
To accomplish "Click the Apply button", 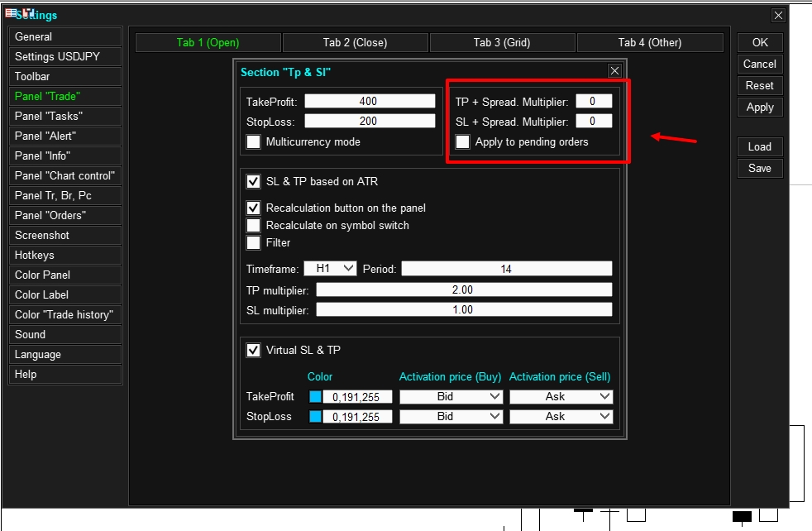I will pyautogui.click(x=760, y=108).
